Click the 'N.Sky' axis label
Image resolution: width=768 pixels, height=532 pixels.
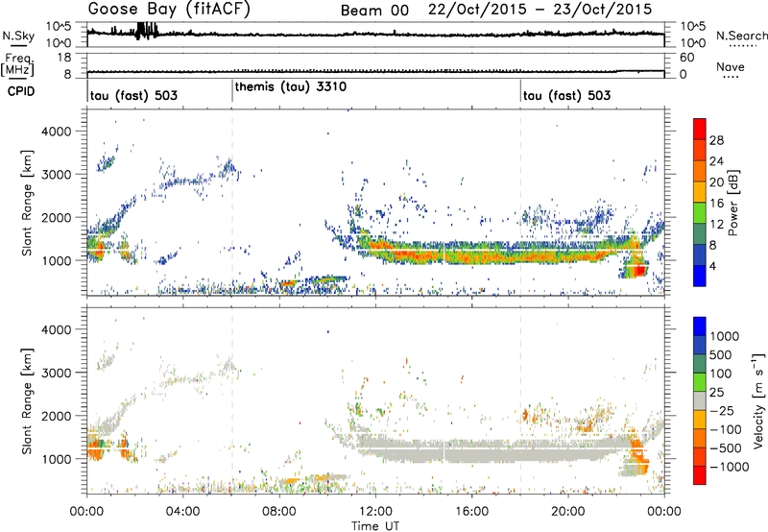pyautogui.click(x=18, y=36)
